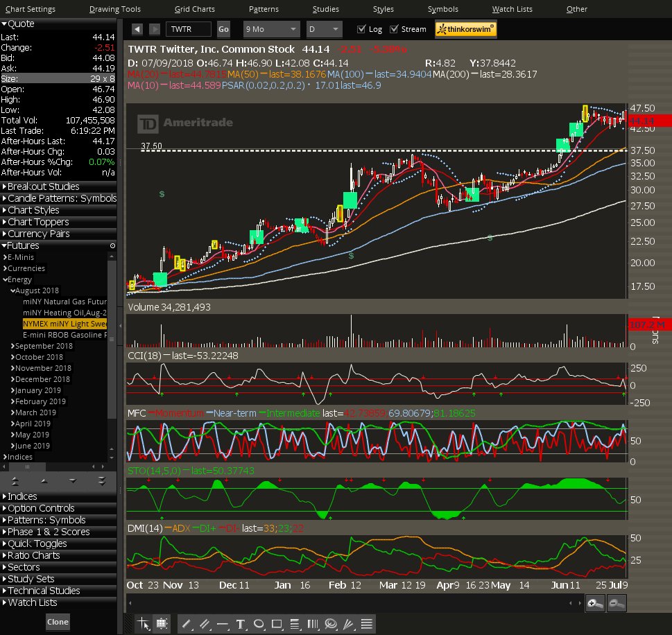Click the thinkorswim logo button
Viewport: 672px width, 635px height.
click(465, 29)
